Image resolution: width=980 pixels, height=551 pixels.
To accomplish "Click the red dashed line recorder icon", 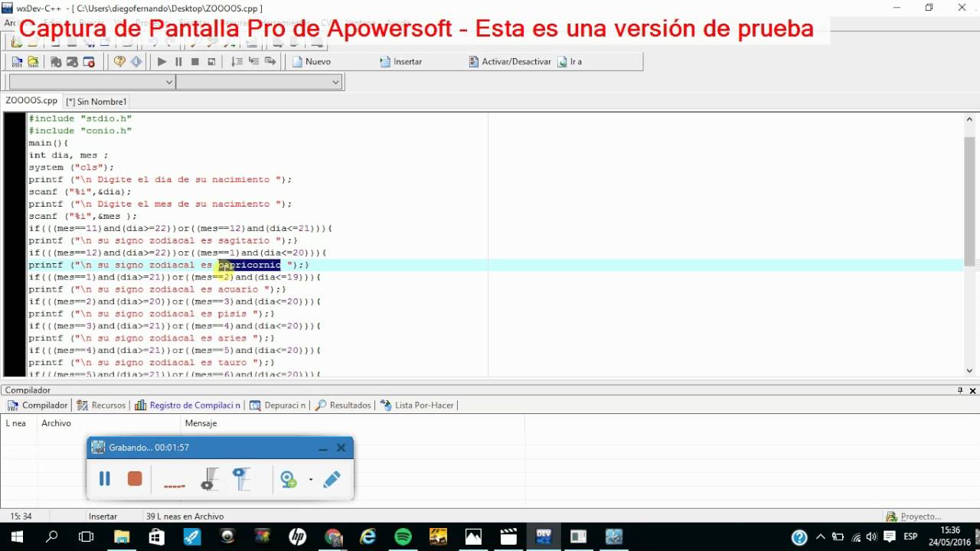I will click(x=175, y=485).
